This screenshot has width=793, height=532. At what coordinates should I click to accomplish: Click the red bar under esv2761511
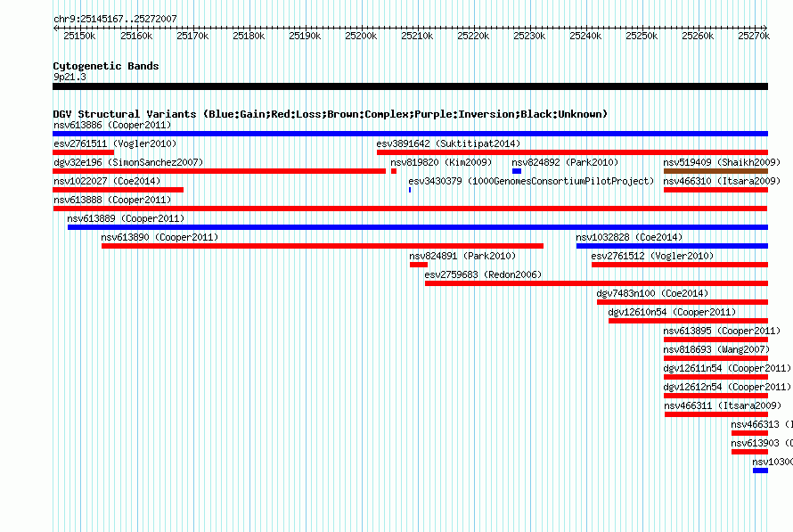coord(84,152)
